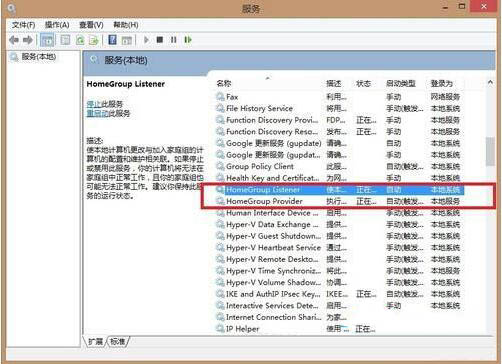Image resolution: width=502 pixels, height=364 pixels.
Task: Click the Back arrow toolbar icon
Action: [14, 40]
